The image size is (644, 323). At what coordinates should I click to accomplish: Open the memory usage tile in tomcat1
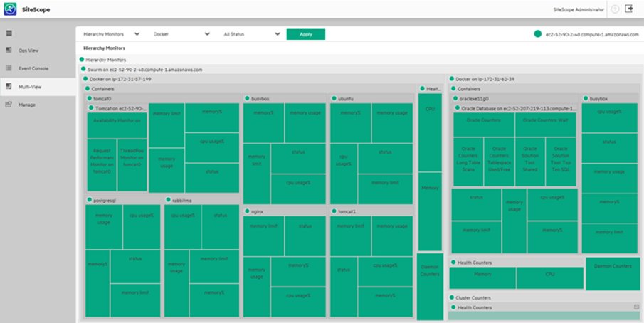pos(392,236)
